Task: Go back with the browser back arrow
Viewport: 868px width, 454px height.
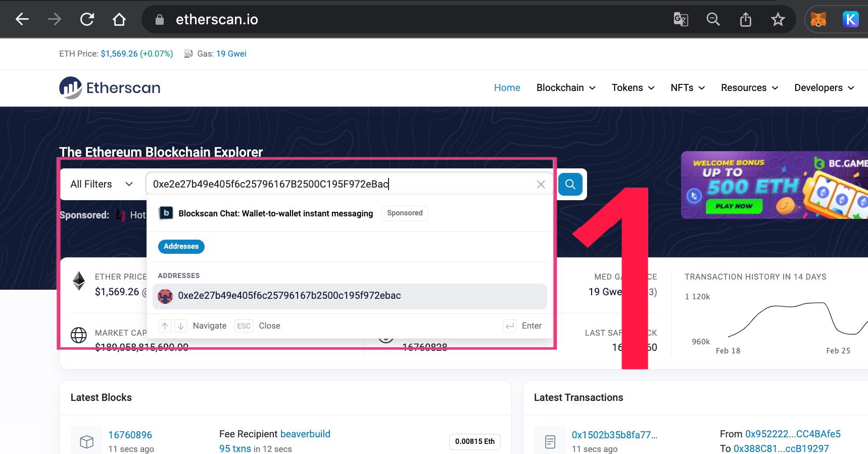Action: click(22, 19)
